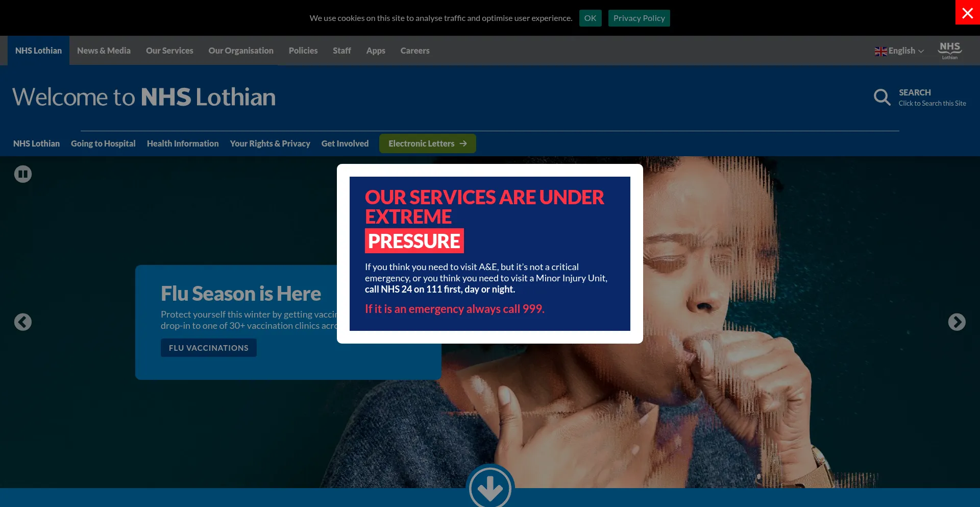This screenshot has width=980, height=507.
Task: Open the site search magnifier icon
Action: pyautogui.click(x=882, y=97)
